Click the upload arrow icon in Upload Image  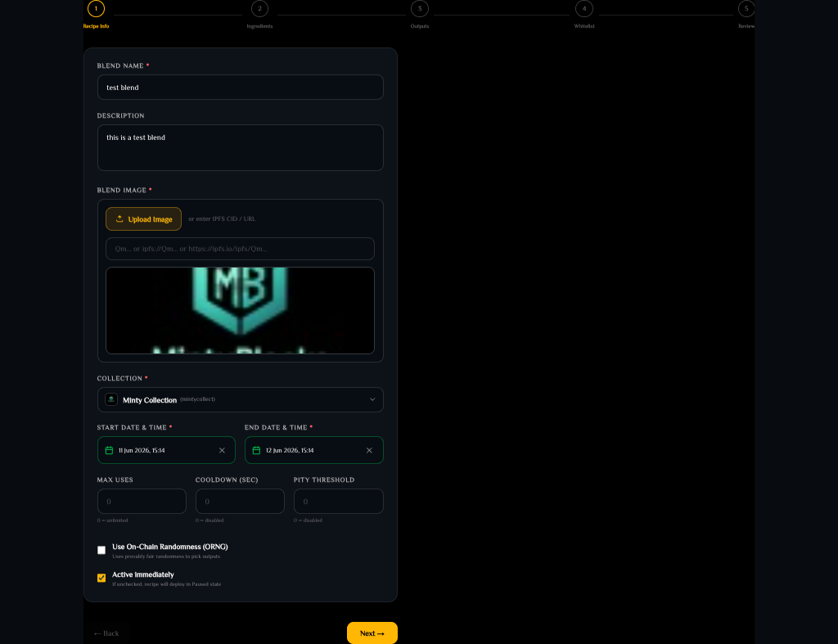[119, 218]
